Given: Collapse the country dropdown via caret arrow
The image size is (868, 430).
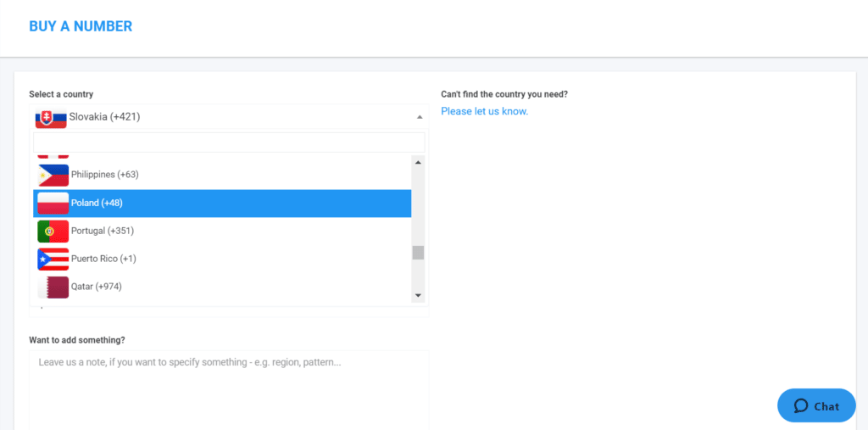Looking at the screenshot, I should 420,117.
